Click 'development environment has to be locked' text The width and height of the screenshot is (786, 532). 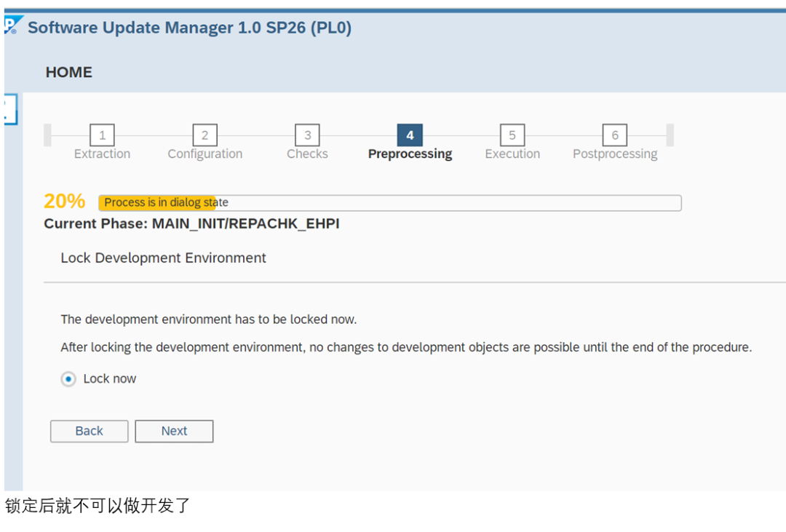coord(209,319)
